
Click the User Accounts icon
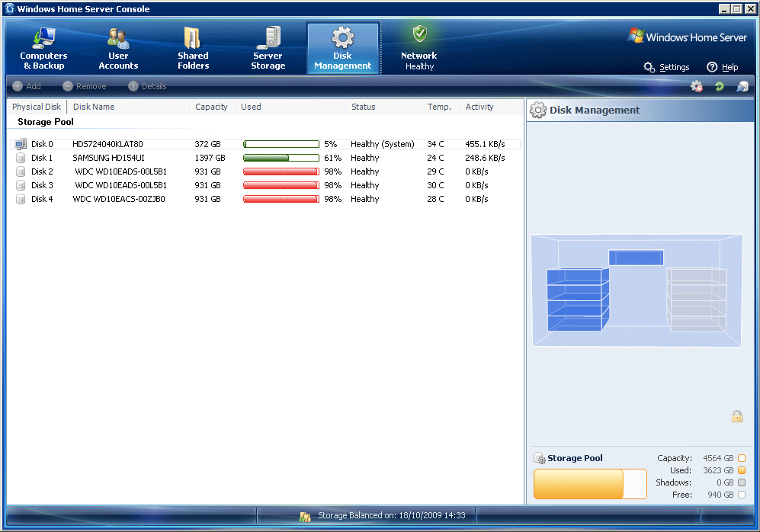pyautogui.click(x=118, y=38)
